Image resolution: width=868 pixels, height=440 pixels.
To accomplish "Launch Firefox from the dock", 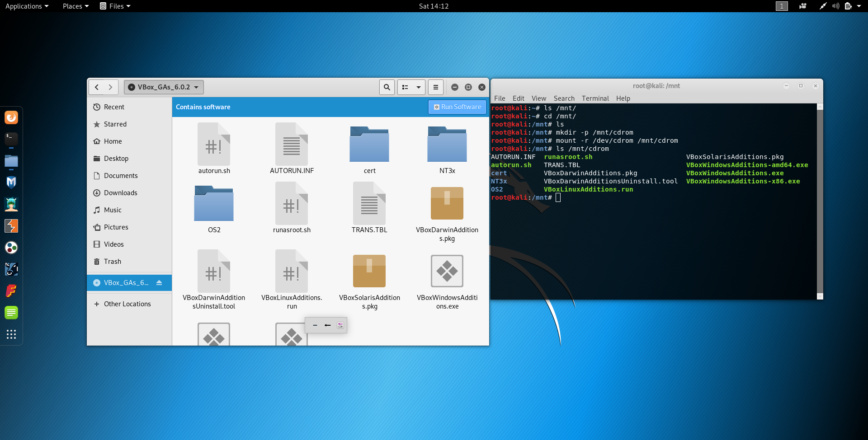I will pos(11,117).
